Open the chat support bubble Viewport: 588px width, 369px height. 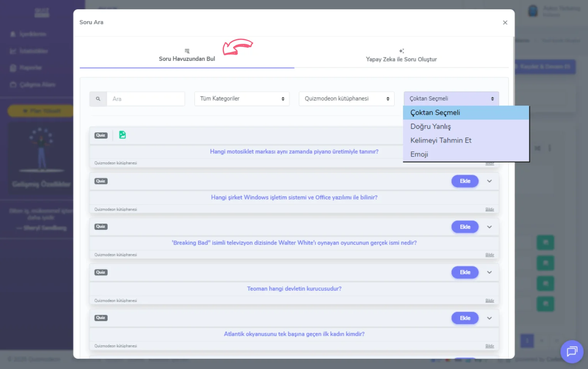[572, 351]
